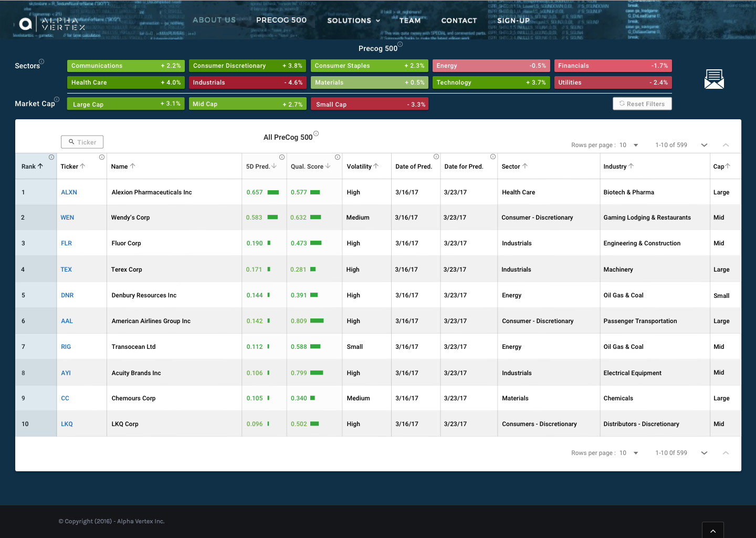The image size is (756, 538).
Task: Toggle Technology sector filter
Action: [x=491, y=82]
